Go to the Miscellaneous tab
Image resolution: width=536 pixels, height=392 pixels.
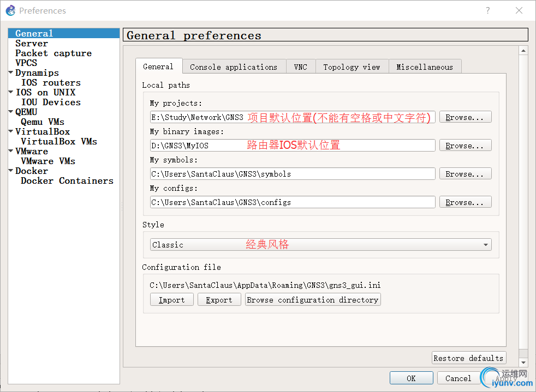tap(425, 67)
